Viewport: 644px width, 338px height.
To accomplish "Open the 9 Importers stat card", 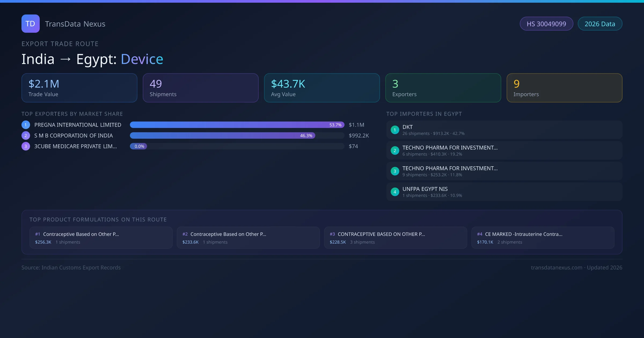I will coord(564,88).
